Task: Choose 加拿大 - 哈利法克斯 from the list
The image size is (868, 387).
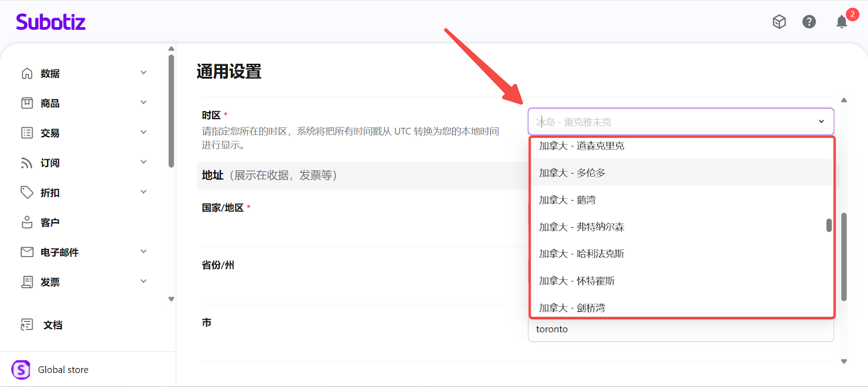Action: point(581,254)
